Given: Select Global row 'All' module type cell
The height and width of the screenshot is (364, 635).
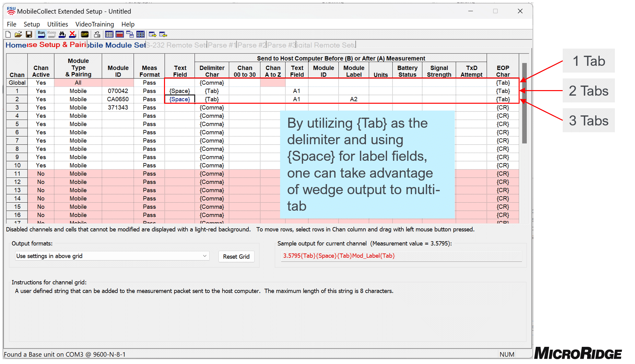Looking at the screenshot, I should tap(78, 83).
